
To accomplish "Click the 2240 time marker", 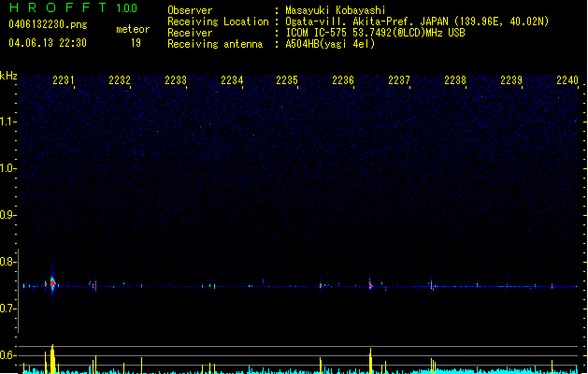I will pyautogui.click(x=567, y=80).
